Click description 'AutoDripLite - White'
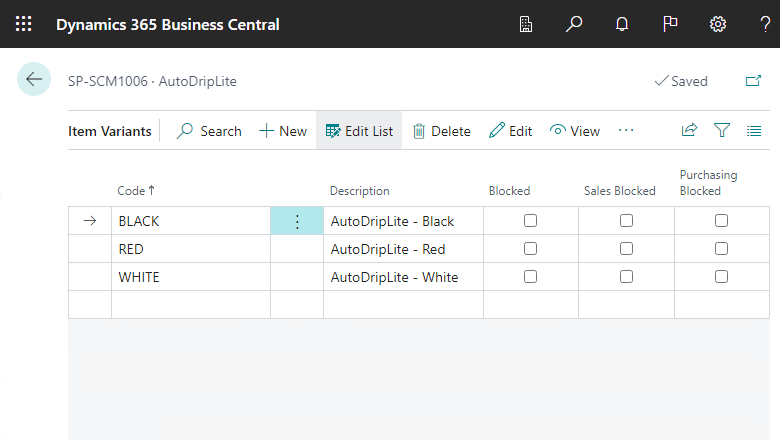 coord(394,277)
